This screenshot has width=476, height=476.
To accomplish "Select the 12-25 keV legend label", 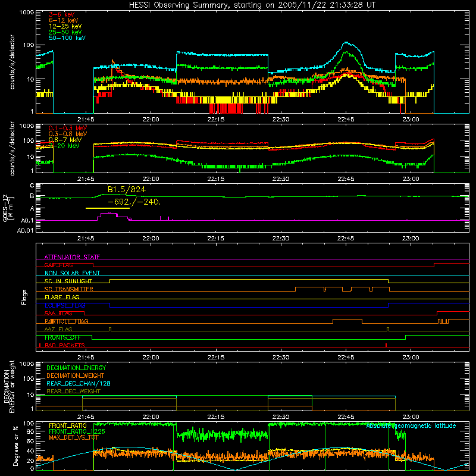I will pos(65,26).
